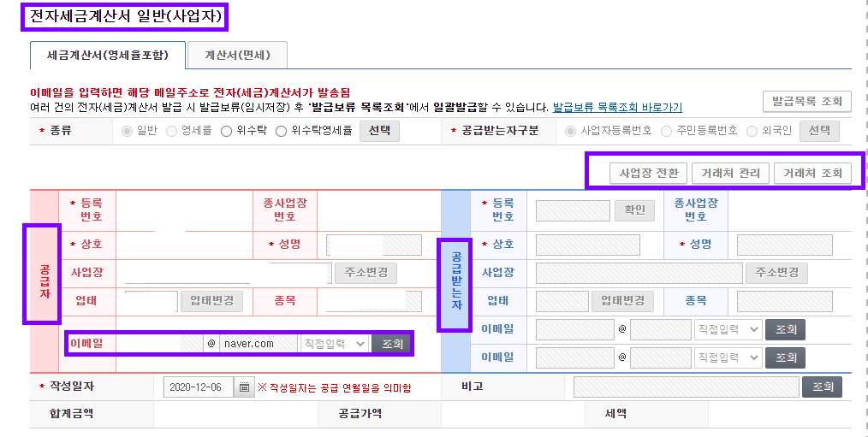Switch to 세금계산서(영세율포함) tab

(108, 56)
